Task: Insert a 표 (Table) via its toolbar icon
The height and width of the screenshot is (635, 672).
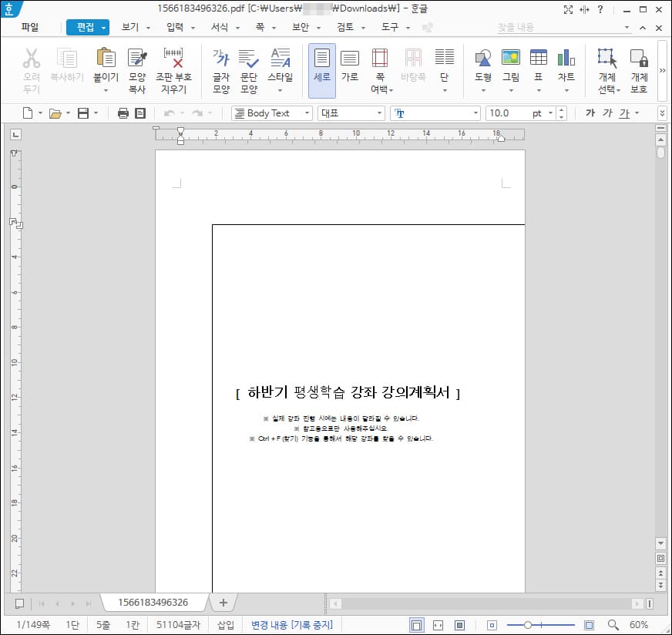Action: (x=539, y=66)
